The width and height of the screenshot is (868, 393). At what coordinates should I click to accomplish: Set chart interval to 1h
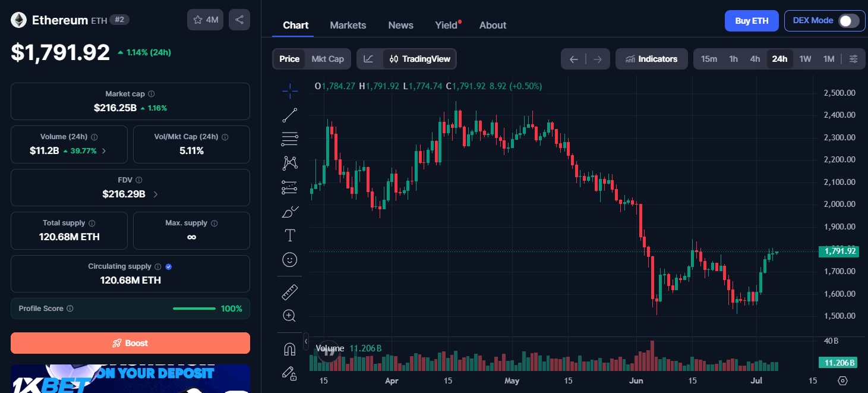coord(734,59)
